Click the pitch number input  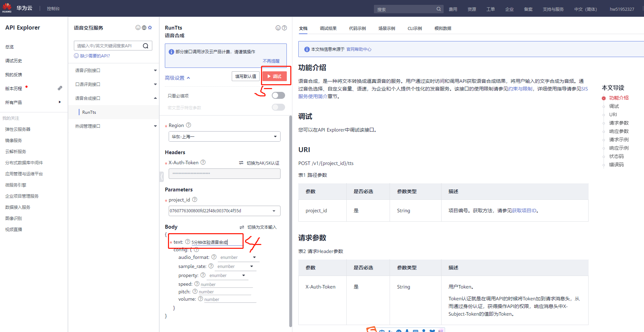[225, 292]
